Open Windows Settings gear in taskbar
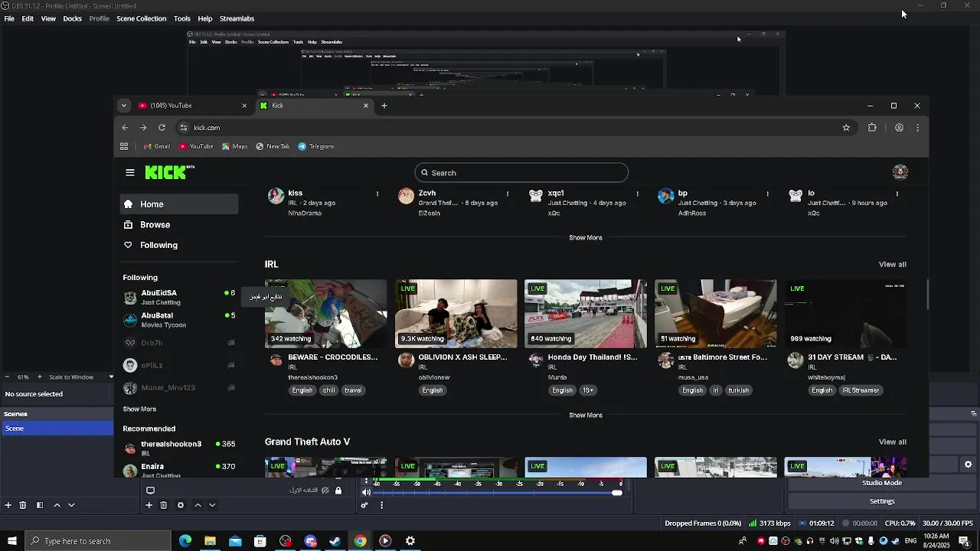980x551 pixels. coord(410,541)
